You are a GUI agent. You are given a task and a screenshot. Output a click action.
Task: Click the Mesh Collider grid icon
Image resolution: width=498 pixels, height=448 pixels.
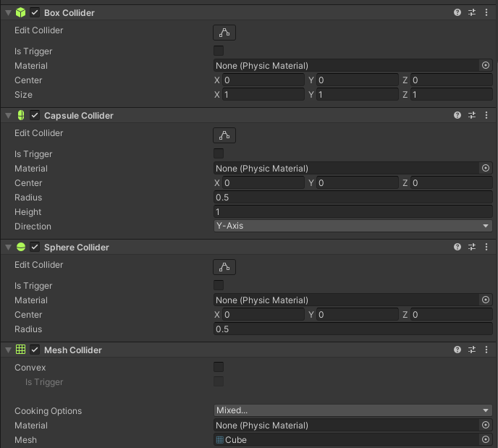pos(21,350)
